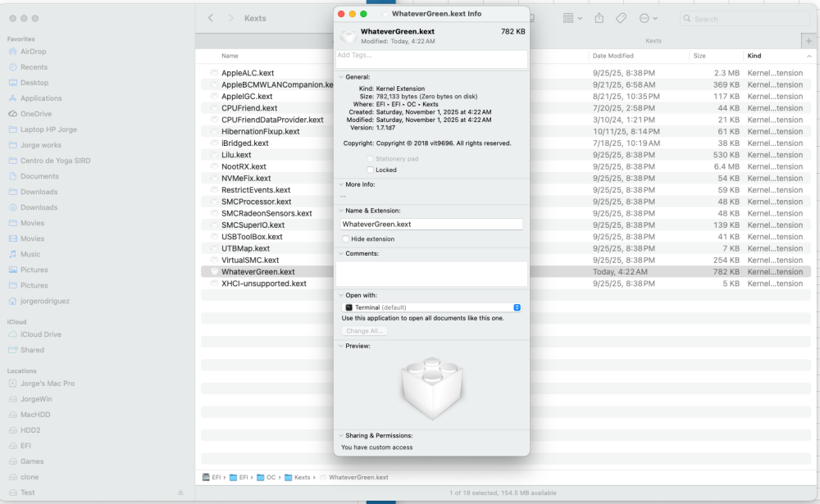This screenshot has width=820, height=504.
Task: Select AppleALC.kext in file list
Action: (x=248, y=73)
